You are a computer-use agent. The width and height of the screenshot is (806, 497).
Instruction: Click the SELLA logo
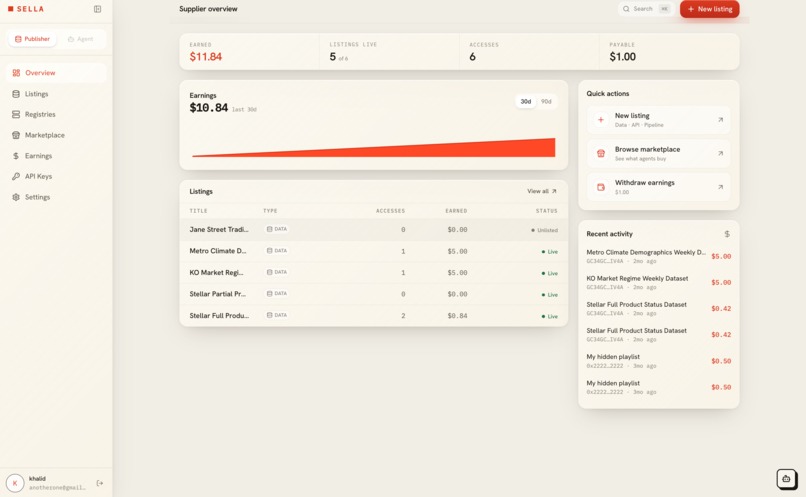coord(26,9)
